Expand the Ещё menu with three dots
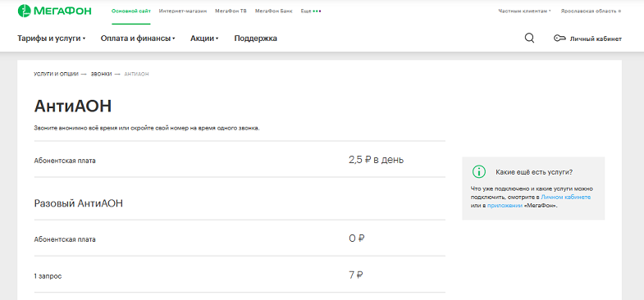644x300 pixels. 311,11
